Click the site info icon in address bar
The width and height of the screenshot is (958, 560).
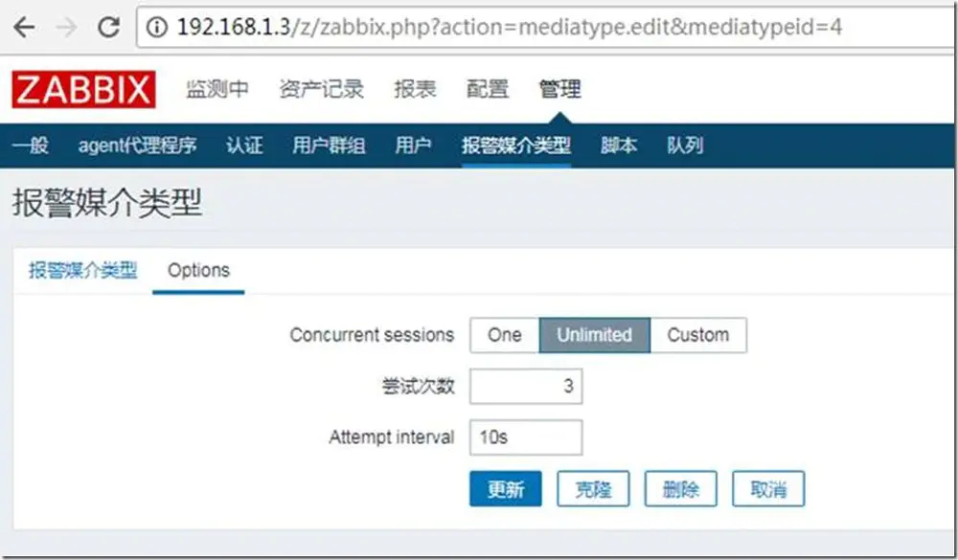tap(157, 27)
